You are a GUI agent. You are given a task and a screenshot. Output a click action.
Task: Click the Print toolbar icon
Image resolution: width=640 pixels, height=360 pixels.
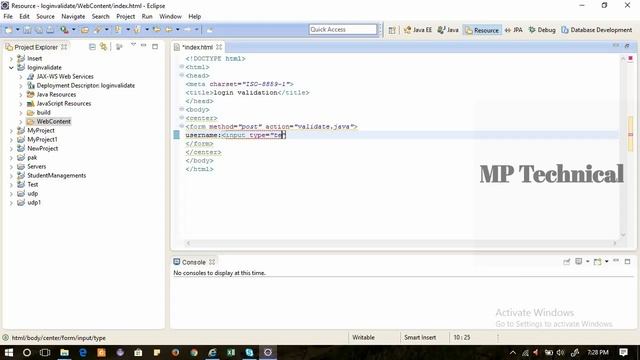click(50, 30)
